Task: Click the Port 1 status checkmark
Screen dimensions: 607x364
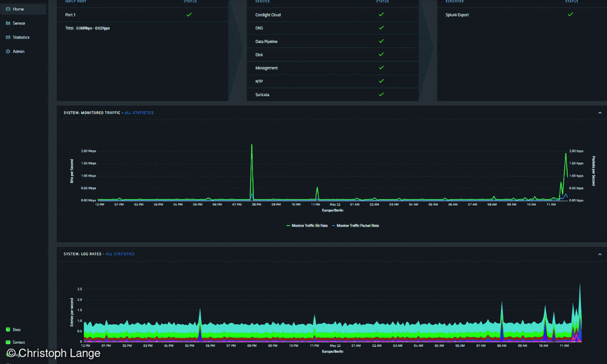Action: [x=189, y=15]
